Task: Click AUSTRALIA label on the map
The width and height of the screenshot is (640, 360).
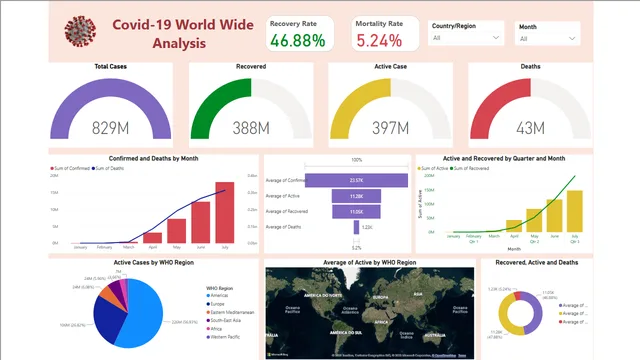Action: 435,336
